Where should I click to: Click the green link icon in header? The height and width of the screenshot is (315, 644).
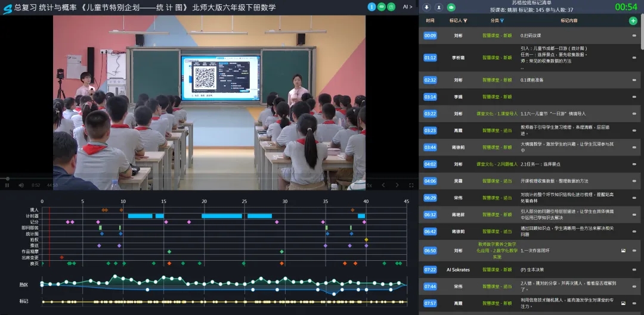(381, 7)
